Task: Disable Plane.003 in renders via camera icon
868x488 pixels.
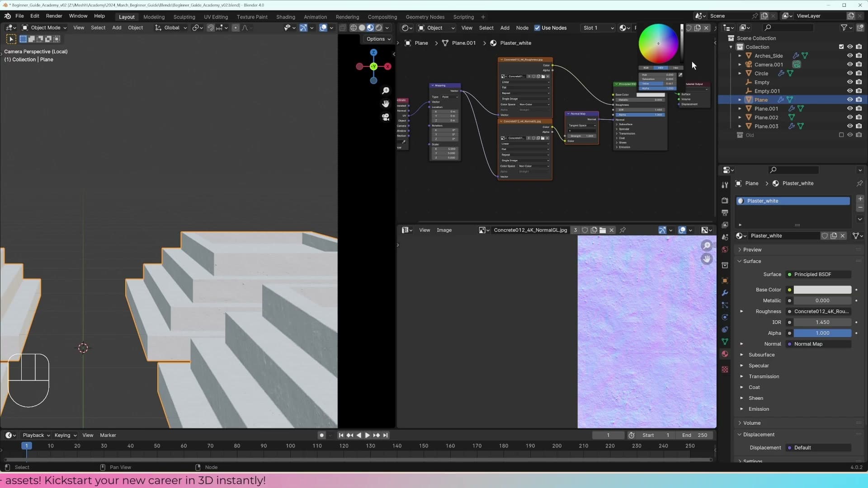Action: (x=859, y=127)
